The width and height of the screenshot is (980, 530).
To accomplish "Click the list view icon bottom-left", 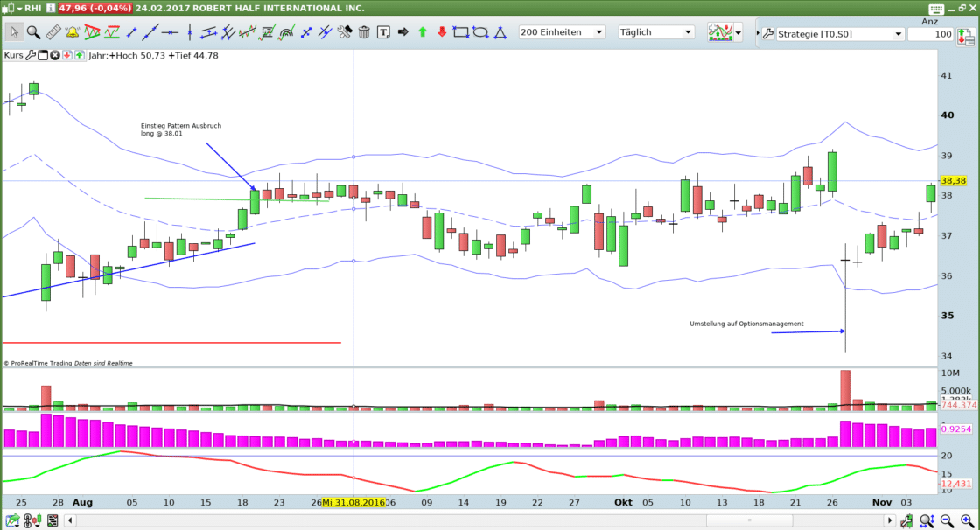I will (x=52, y=520).
